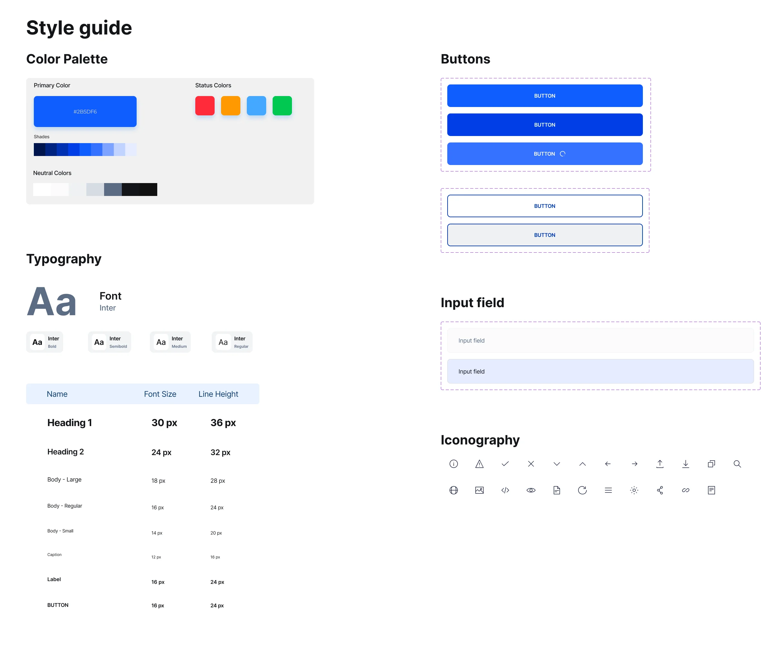Click the BUTTON with loading spinner
Screen dimensions: 784x672
[x=545, y=154]
